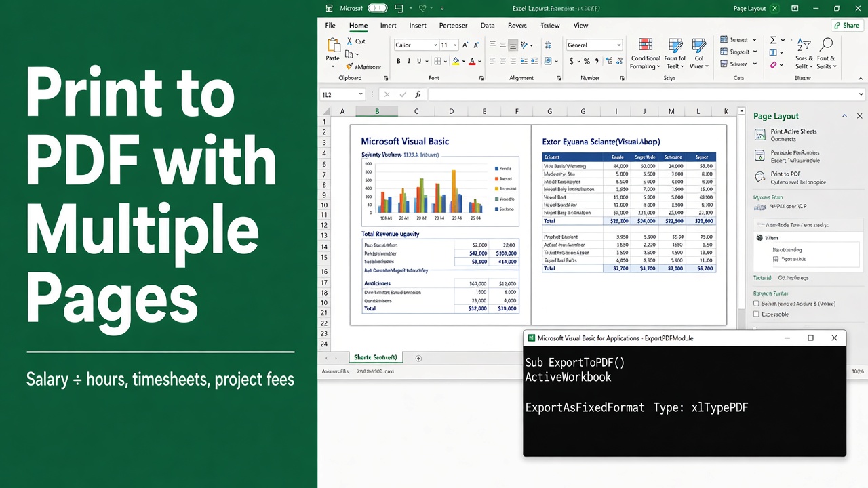
Task: Open the font name Calibri dropdown
Action: pyautogui.click(x=435, y=45)
